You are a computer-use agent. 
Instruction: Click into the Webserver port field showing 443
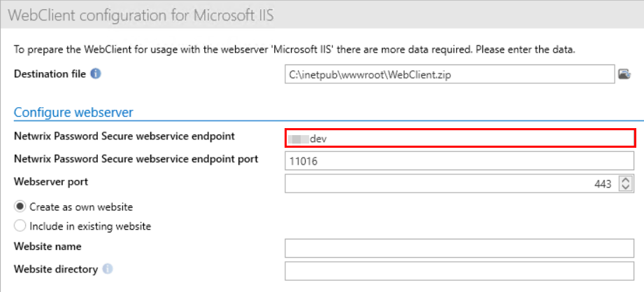tap(451, 183)
